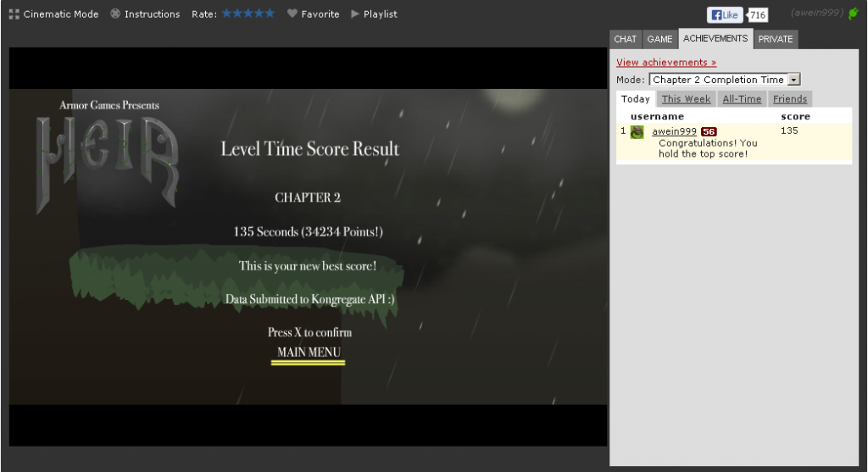Click rank number 1 in leaderboard
868x472 pixels.
pos(623,131)
